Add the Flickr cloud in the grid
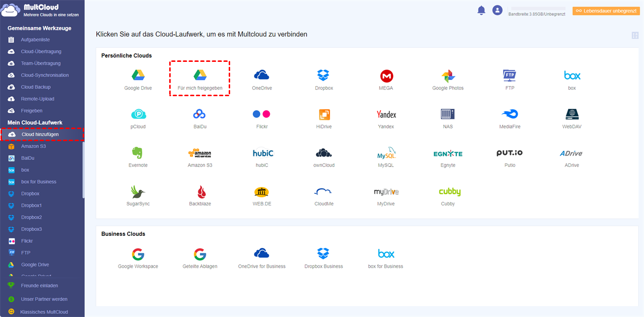644x317 pixels. coord(262,118)
